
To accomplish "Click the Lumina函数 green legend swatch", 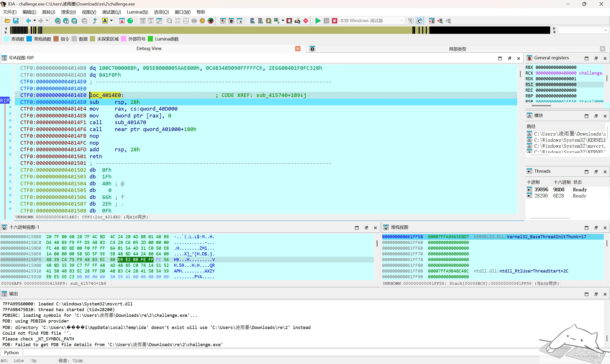I will click(151, 39).
